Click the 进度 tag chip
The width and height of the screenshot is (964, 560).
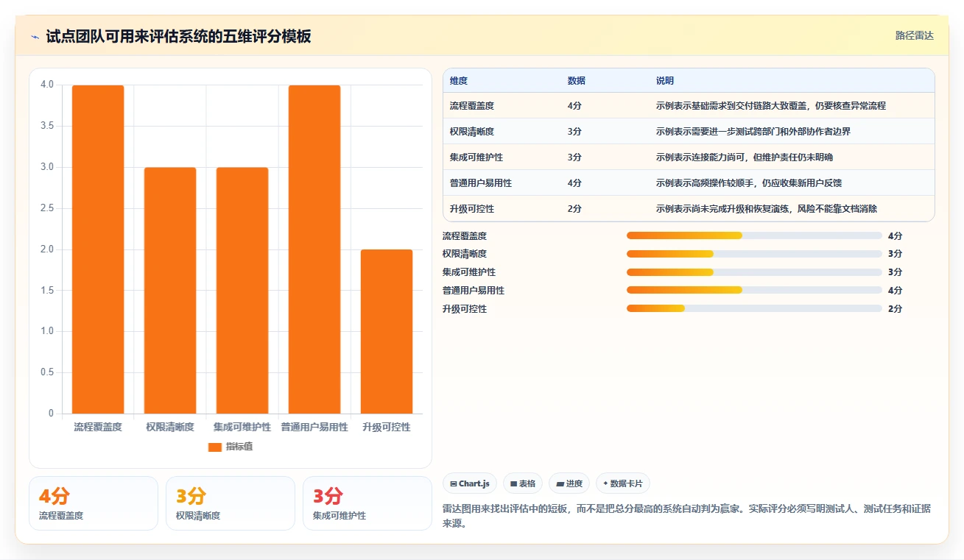click(569, 483)
